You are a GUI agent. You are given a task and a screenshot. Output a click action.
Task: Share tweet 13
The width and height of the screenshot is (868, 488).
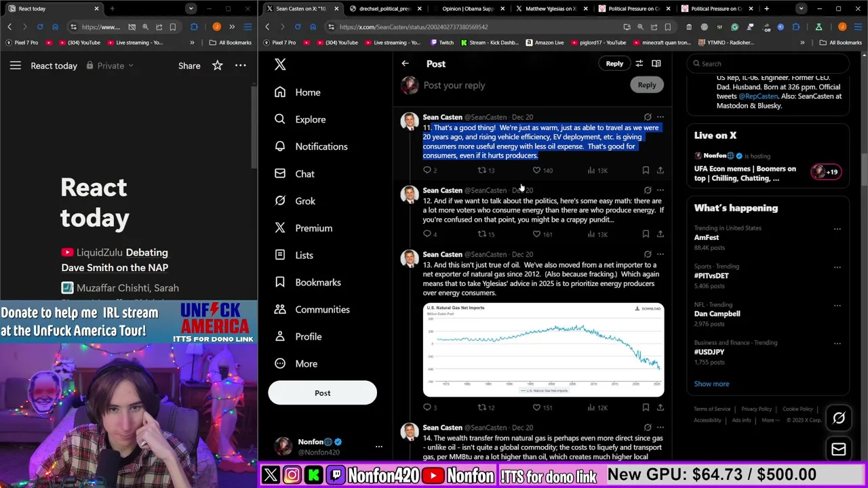(x=660, y=407)
